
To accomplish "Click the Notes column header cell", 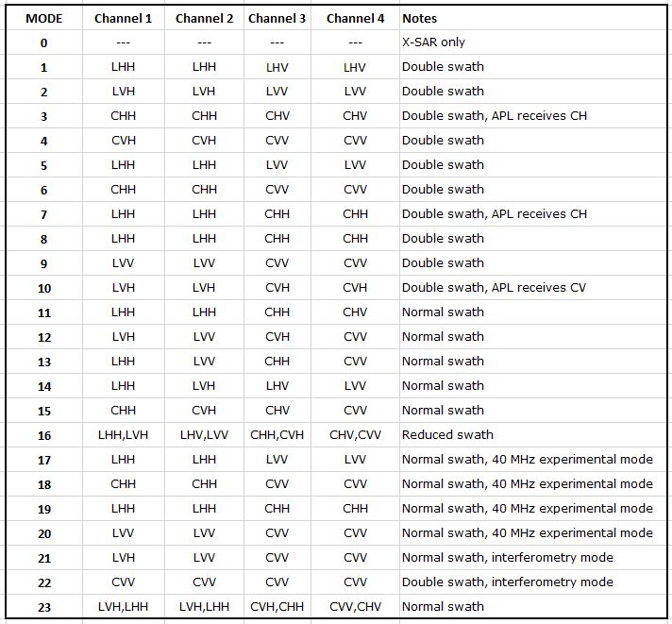I will [532, 18].
